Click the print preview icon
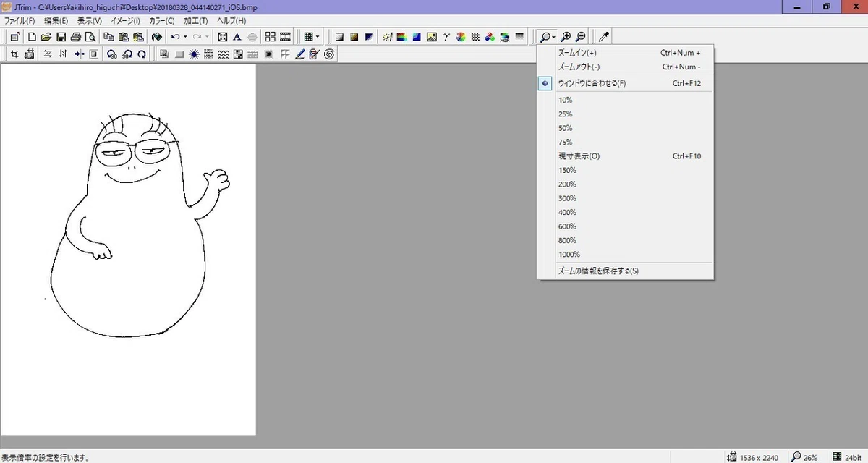 click(90, 37)
